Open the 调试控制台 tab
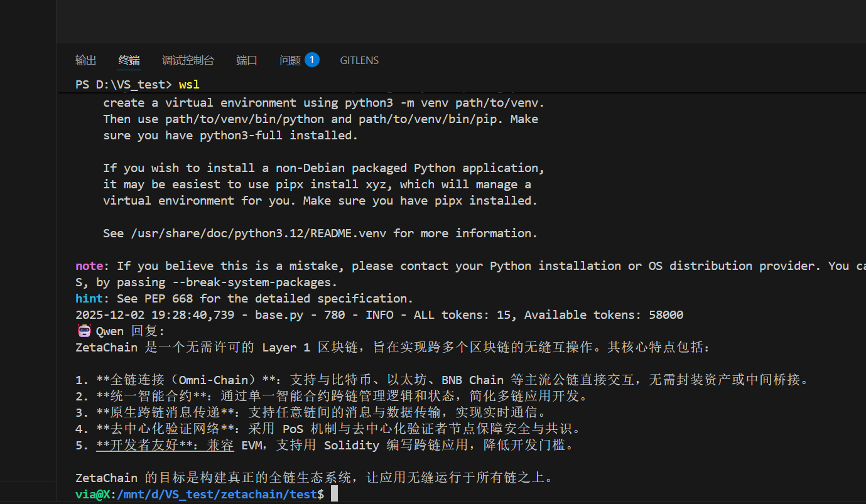Screen dimensions: 866x504 (x=188, y=60)
